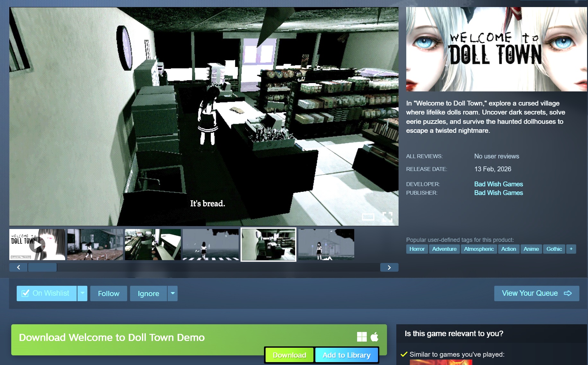588x365 pixels.
Task: Click the Welcome to Doll Town header image
Action: [496, 49]
